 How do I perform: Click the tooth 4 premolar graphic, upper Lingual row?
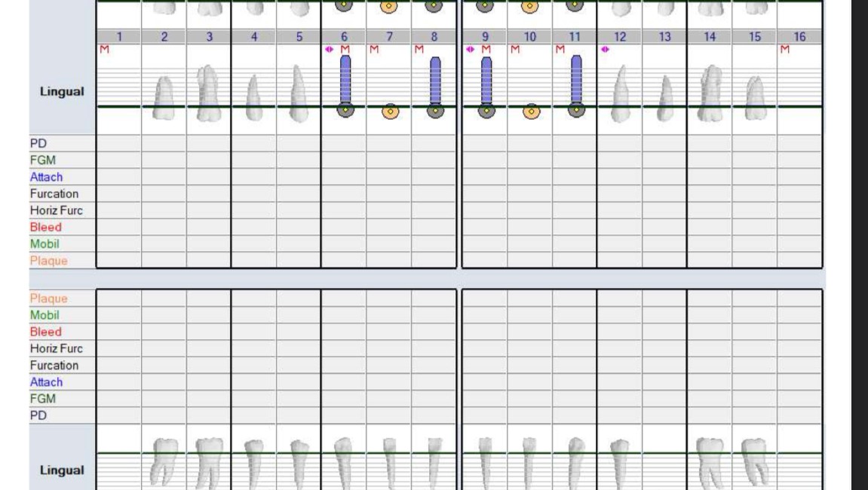(x=253, y=98)
